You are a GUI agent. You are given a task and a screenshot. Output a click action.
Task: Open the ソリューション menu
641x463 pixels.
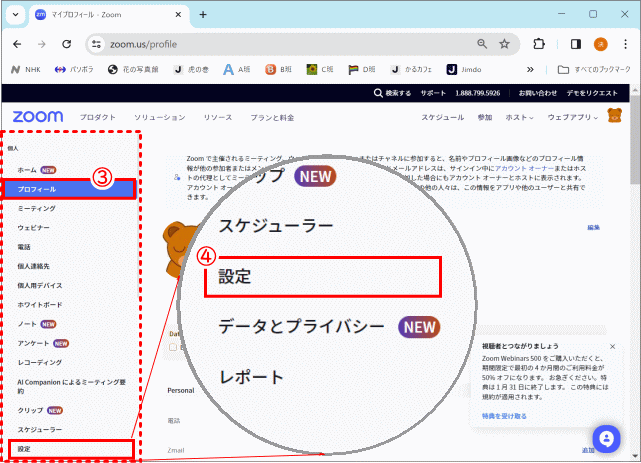click(x=159, y=117)
